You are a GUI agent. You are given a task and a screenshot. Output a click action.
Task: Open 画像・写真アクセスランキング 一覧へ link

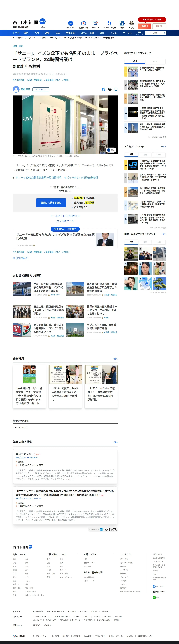pos(164,234)
